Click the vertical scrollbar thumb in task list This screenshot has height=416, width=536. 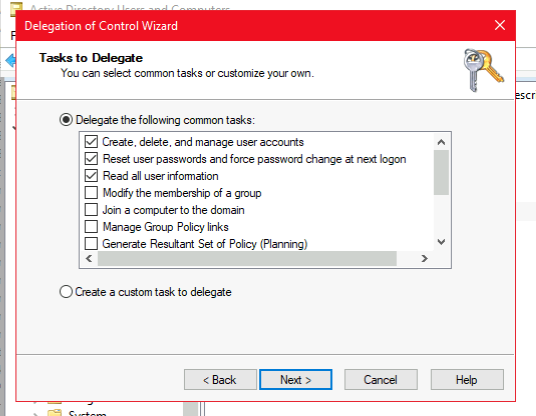[x=441, y=173]
